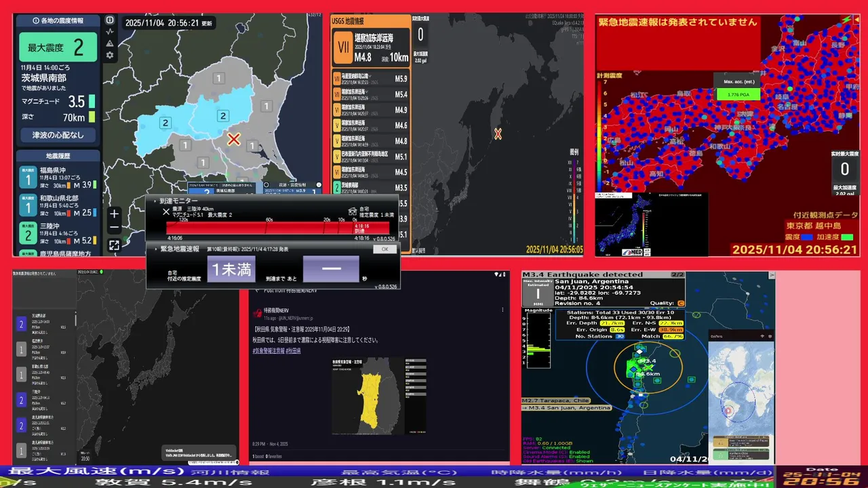
Task: Click the blue 震度 legend swatch
Action: coord(806,237)
